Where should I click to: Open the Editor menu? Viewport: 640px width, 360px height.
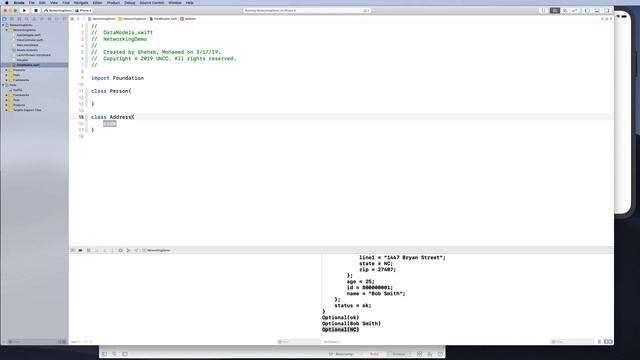tap(97, 2)
